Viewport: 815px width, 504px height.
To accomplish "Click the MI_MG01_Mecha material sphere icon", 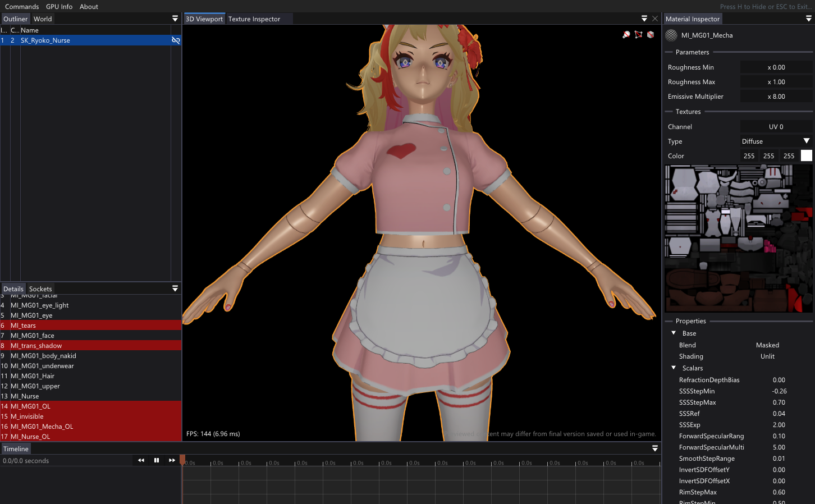I will [671, 35].
